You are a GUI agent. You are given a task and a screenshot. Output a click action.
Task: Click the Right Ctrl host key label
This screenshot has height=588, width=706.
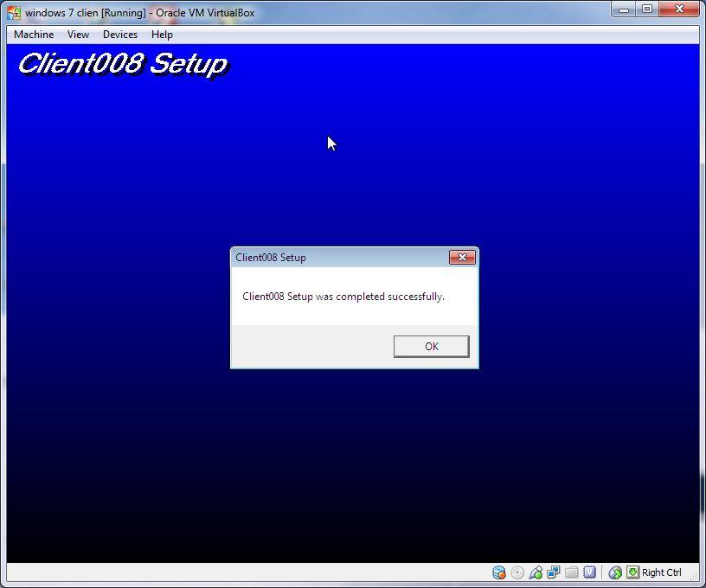(661, 572)
